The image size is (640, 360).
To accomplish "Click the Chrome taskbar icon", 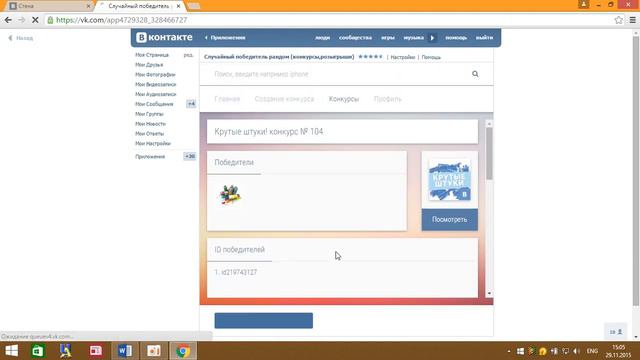I will coord(183,351).
